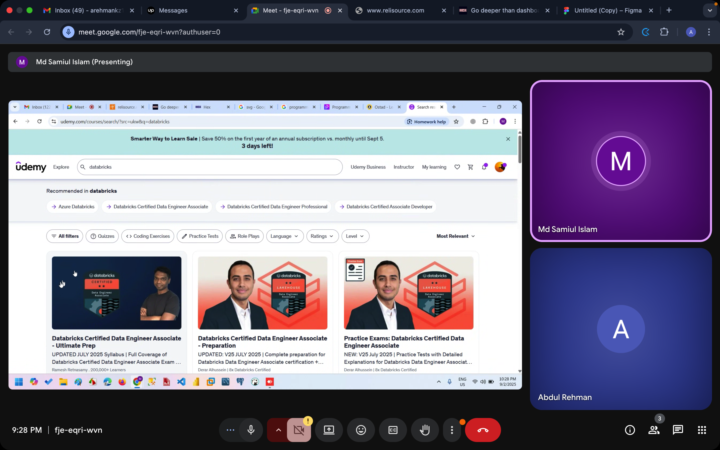Click the Md Samiul Islam (Presenting) banner

pyautogui.click(x=360, y=62)
